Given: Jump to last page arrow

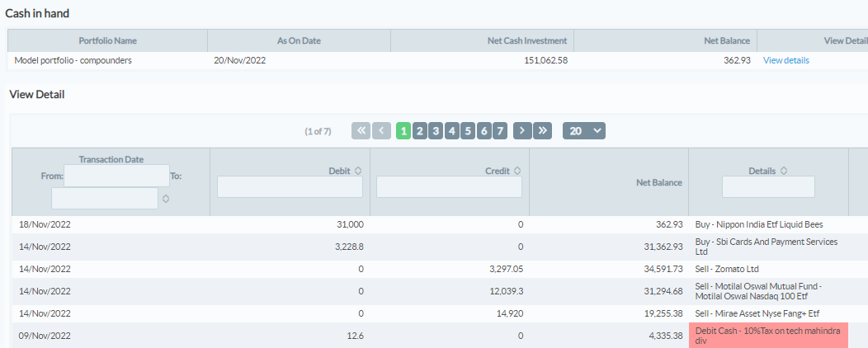Looking at the screenshot, I should pos(543,131).
